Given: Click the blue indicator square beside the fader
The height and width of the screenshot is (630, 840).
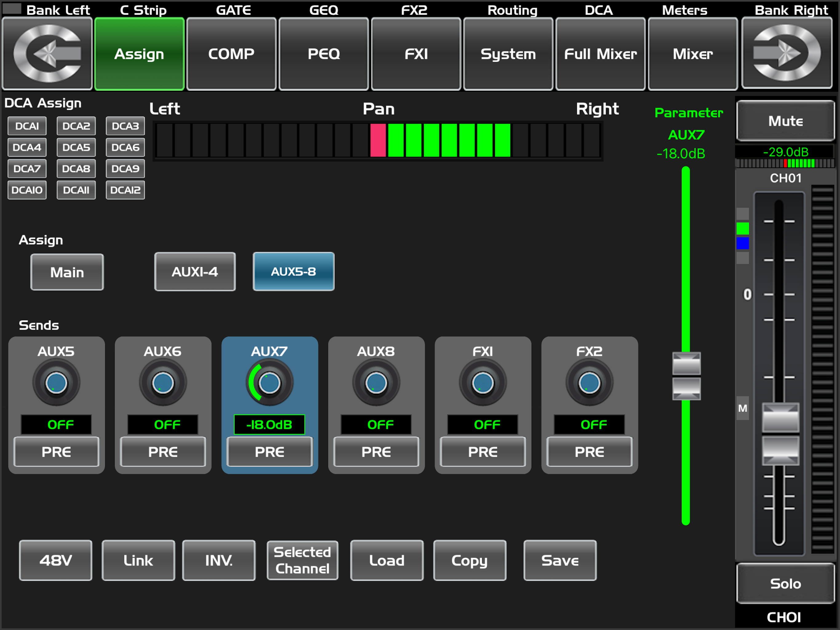Looking at the screenshot, I should pyautogui.click(x=743, y=243).
